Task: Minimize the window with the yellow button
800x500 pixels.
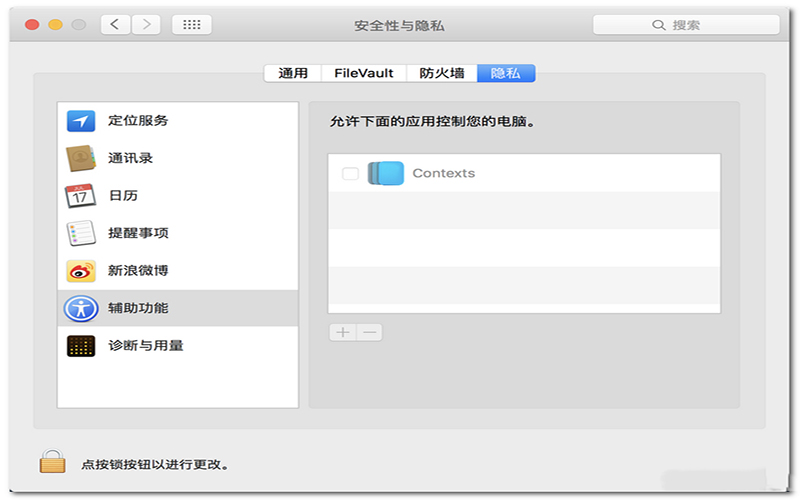Action: [55, 24]
